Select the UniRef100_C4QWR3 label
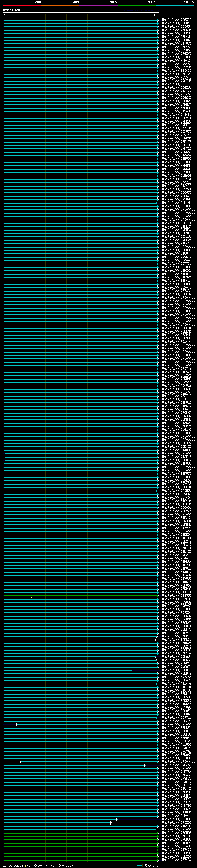 pyautogui.click(x=176, y=842)
